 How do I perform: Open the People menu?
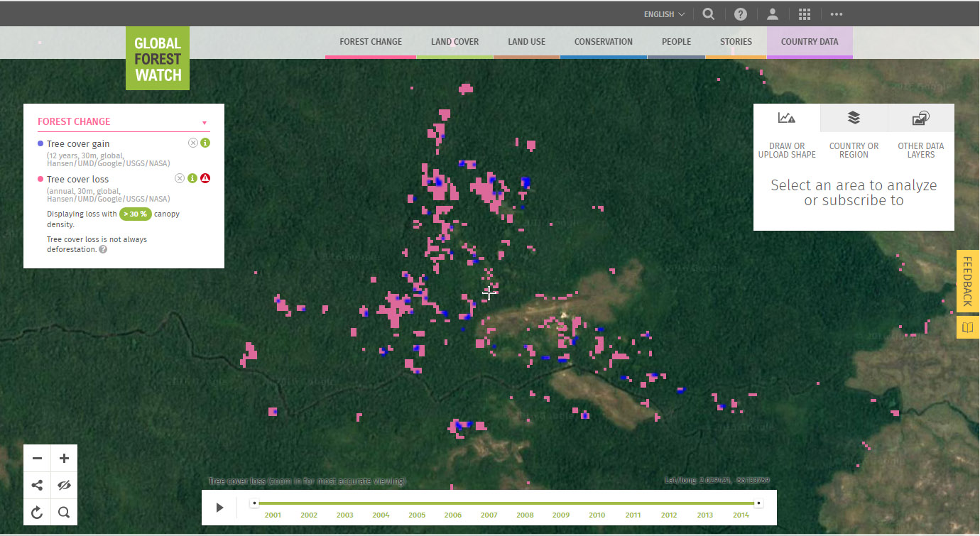pyautogui.click(x=676, y=42)
